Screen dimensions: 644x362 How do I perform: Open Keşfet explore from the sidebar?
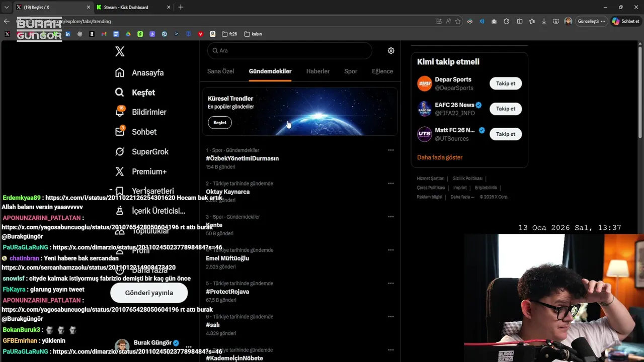pyautogui.click(x=135, y=93)
